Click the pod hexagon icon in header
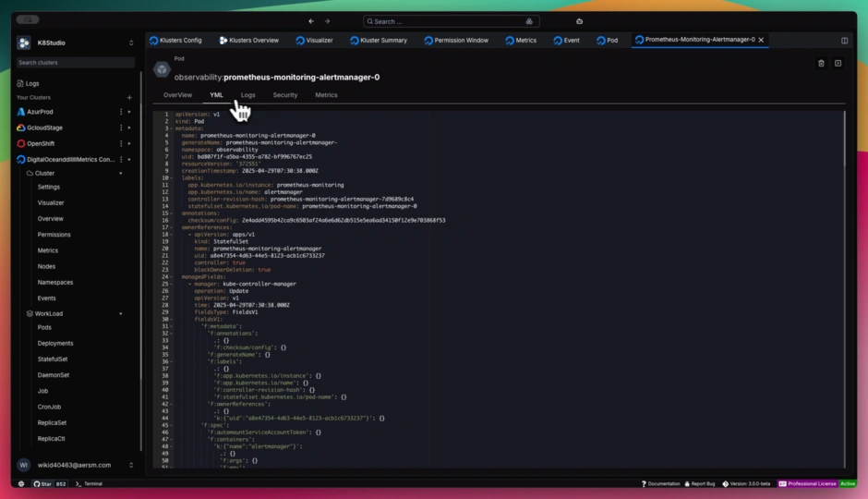Image resolution: width=868 pixels, height=499 pixels. pyautogui.click(x=163, y=70)
